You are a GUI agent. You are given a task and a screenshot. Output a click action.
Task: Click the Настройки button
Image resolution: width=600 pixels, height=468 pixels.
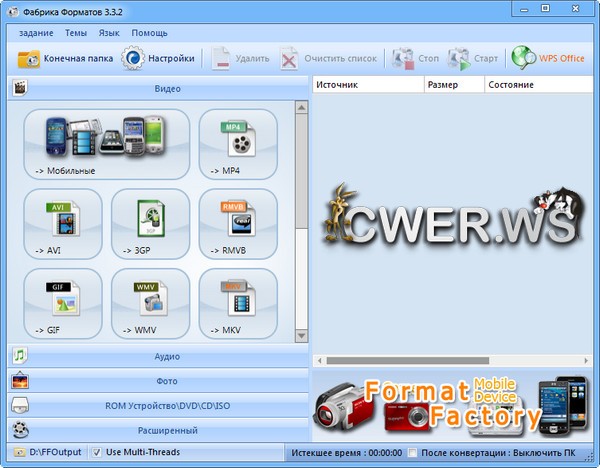(158, 58)
